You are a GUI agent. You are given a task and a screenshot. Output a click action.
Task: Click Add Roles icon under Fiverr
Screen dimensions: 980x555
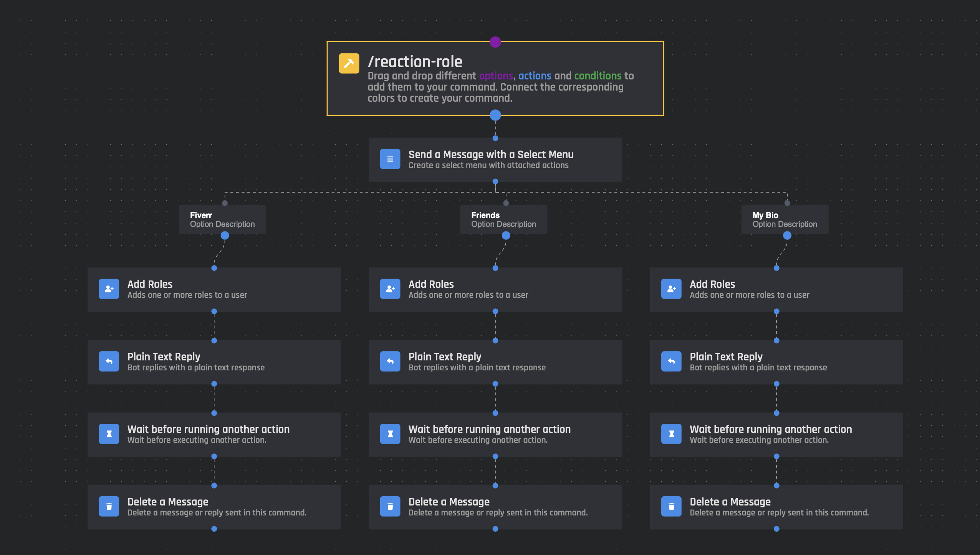click(x=109, y=289)
